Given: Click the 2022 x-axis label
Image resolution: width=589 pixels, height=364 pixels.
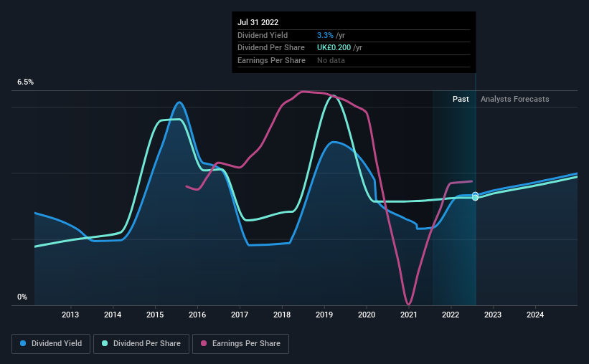Looking at the screenshot, I should (451, 315).
